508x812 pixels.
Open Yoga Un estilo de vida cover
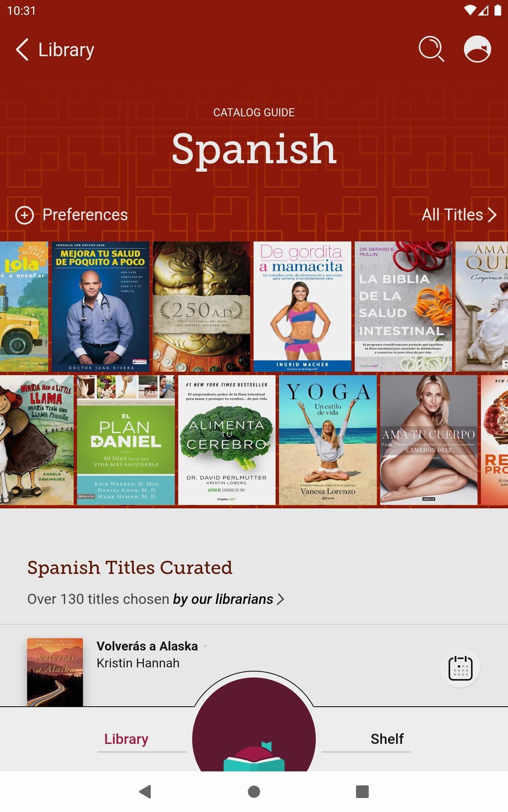click(328, 440)
